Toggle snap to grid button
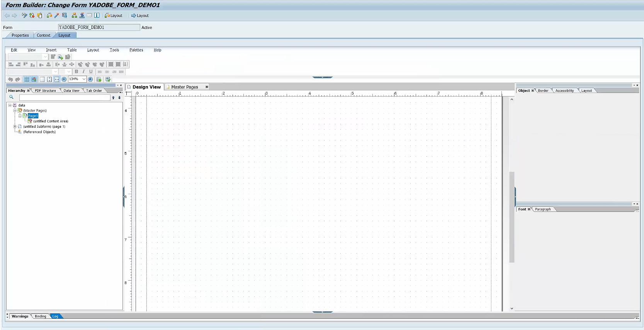 [34, 80]
